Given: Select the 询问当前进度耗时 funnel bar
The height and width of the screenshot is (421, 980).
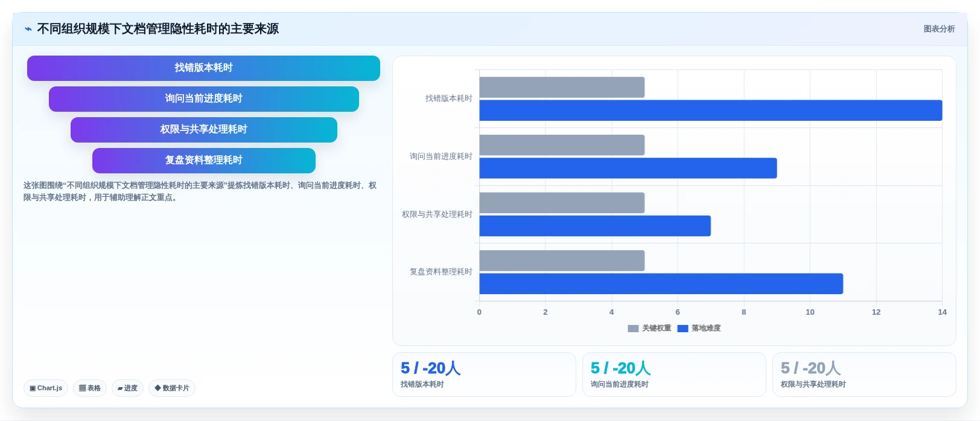Looking at the screenshot, I should click(x=203, y=99).
